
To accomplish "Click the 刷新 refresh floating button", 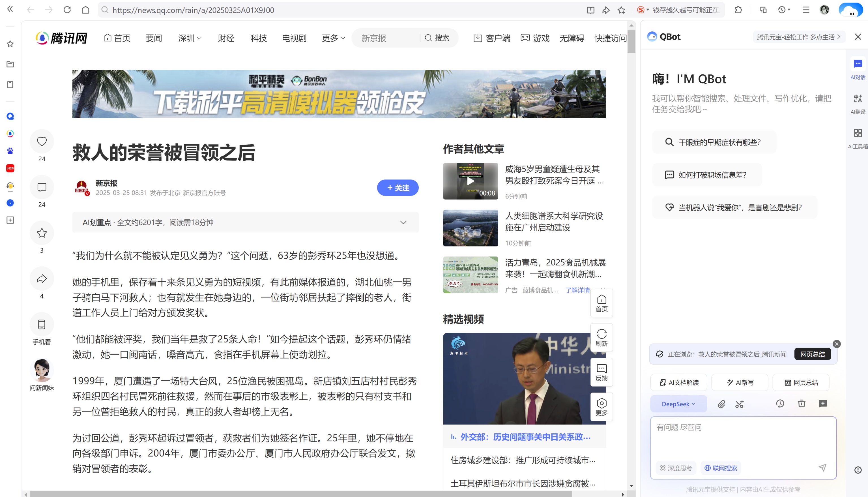I will pyautogui.click(x=601, y=337).
